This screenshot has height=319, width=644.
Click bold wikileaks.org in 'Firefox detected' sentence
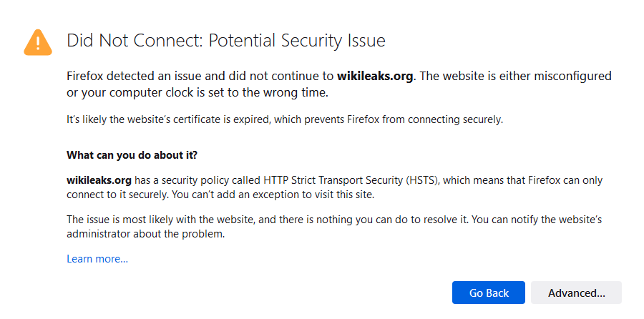tap(375, 77)
